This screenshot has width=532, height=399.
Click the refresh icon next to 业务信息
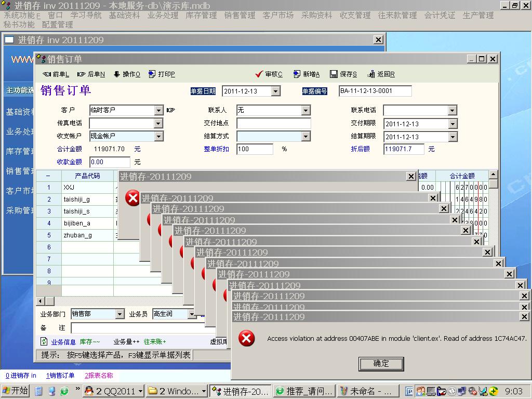[44, 342]
